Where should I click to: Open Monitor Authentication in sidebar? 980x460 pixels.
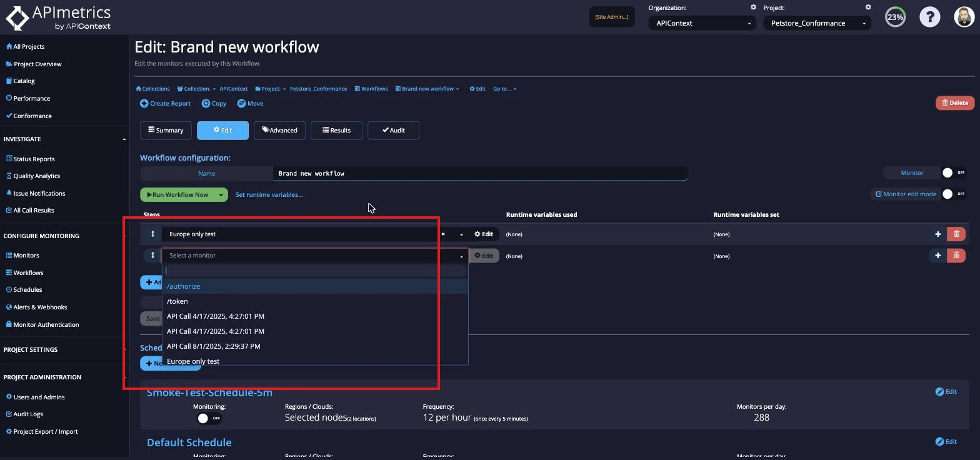point(42,324)
